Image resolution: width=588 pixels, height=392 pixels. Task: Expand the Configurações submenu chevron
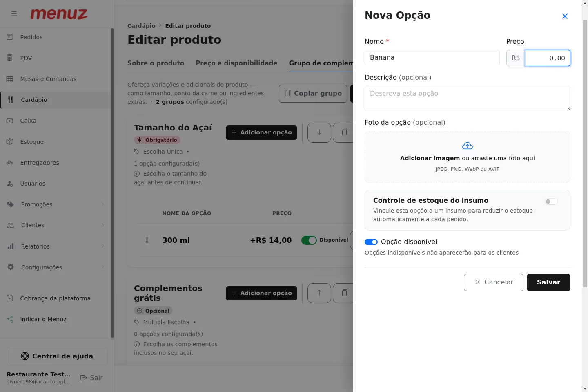[102, 267]
